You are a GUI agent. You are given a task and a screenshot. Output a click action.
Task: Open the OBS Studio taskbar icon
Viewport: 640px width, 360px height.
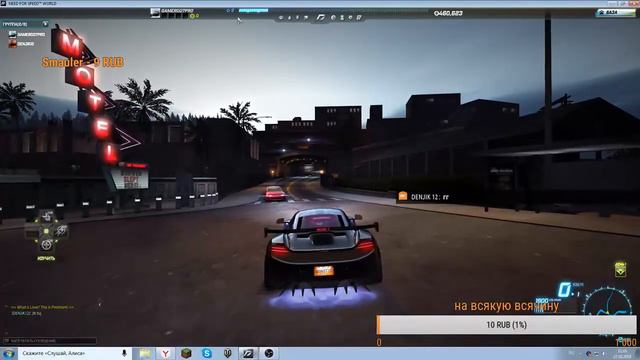point(269,353)
